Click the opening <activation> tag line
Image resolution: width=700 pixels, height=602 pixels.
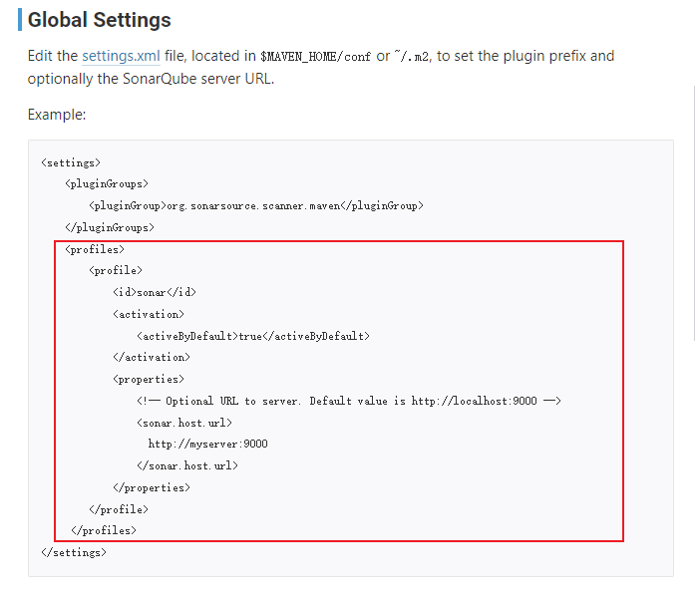point(148,314)
